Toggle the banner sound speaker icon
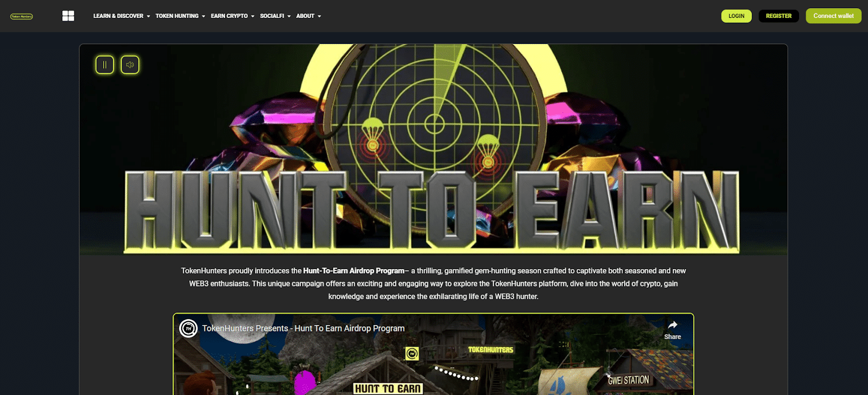This screenshot has width=868, height=395. tap(130, 65)
